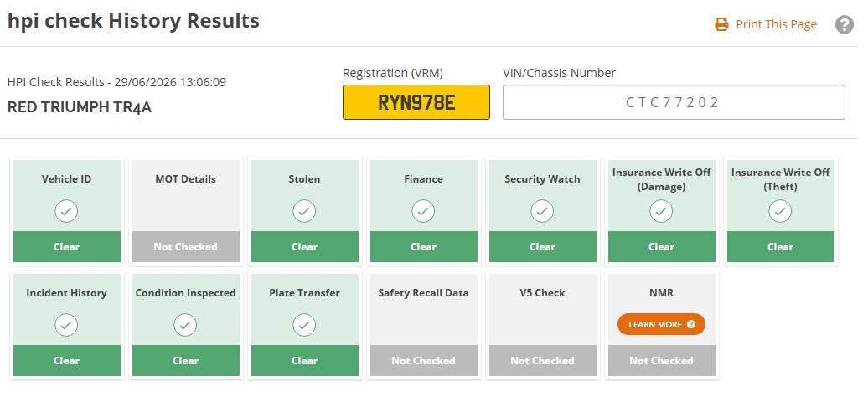Open the Safety Recall Data tile

click(423, 325)
